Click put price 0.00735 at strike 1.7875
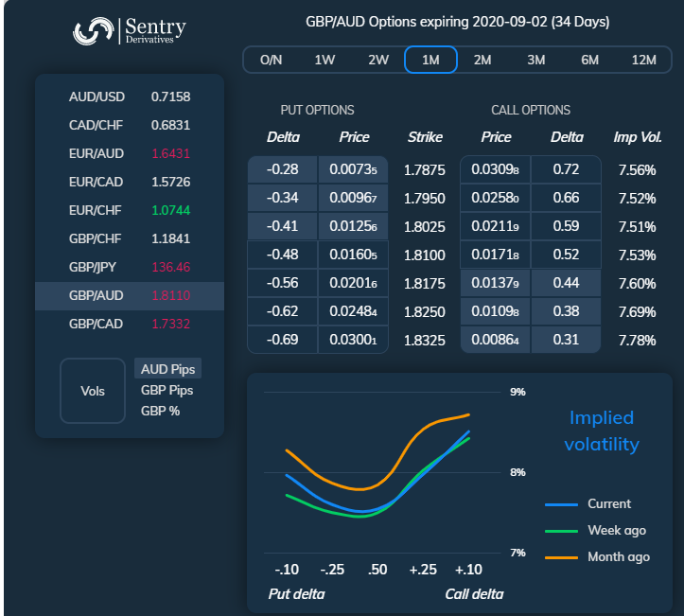 (x=353, y=169)
